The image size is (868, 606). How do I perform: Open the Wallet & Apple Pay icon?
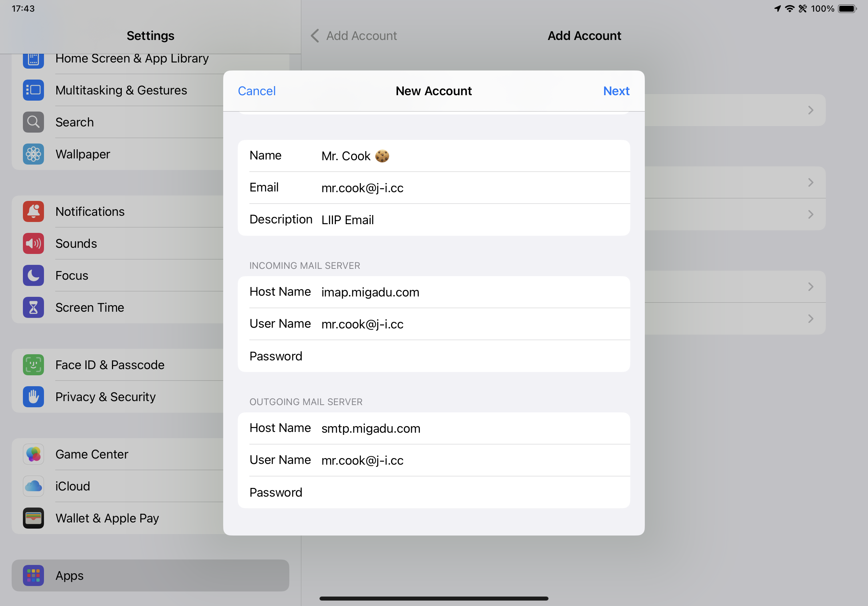coord(33,518)
